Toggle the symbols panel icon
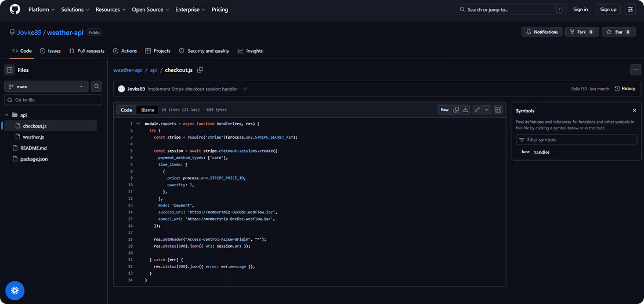This screenshot has width=644, height=304. (x=498, y=110)
